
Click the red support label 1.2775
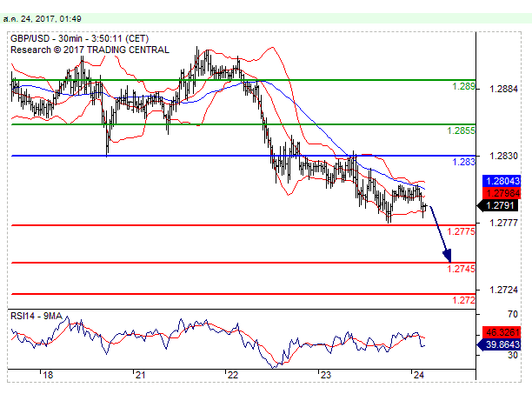[x=461, y=231]
